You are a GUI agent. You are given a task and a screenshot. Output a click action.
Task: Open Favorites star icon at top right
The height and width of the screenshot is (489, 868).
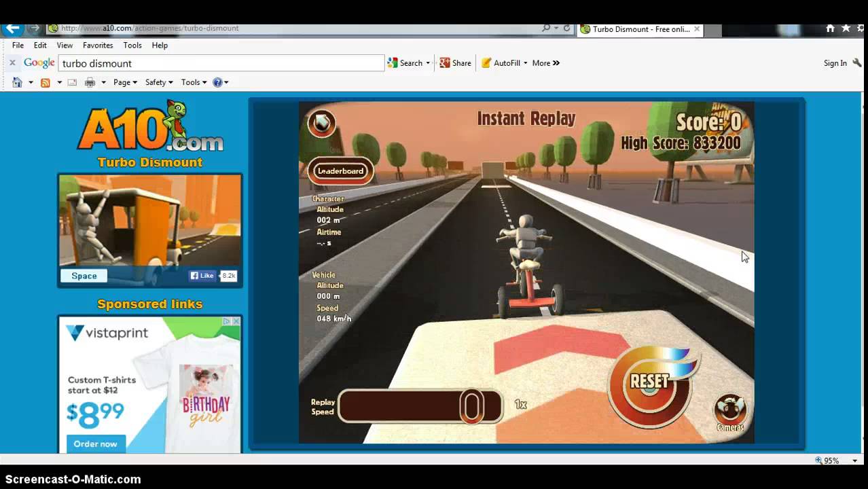tap(846, 29)
